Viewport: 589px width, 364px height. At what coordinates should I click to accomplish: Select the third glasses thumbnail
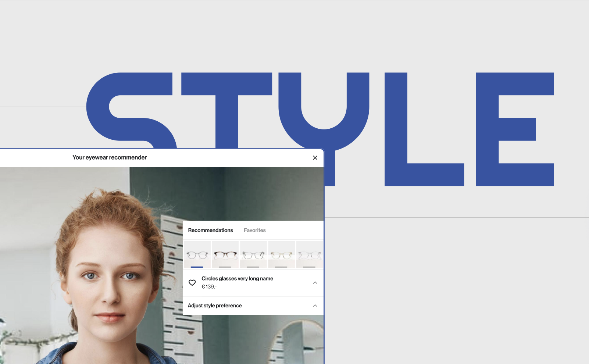[x=253, y=254]
